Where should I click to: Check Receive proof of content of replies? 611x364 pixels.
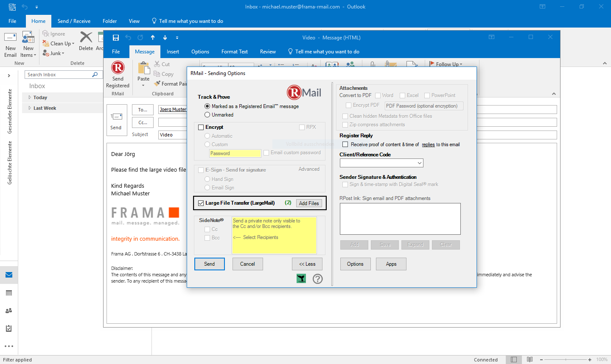pyautogui.click(x=345, y=144)
